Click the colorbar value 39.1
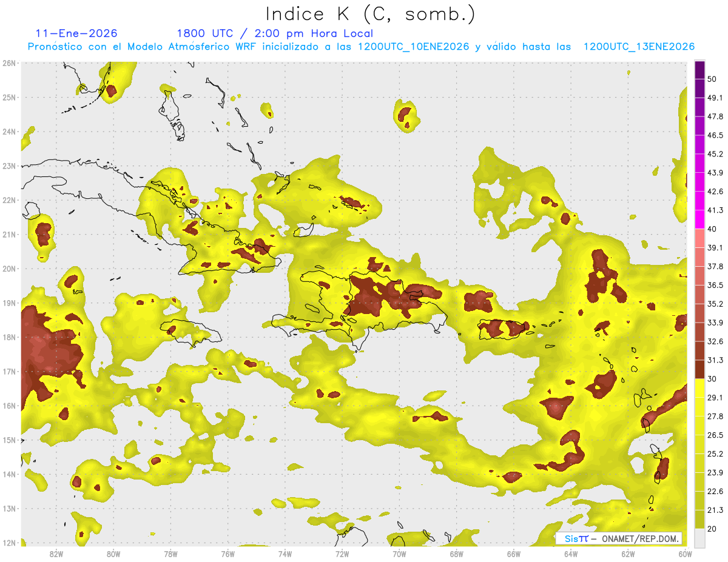Viewport: 728px width, 562px height. (x=715, y=247)
